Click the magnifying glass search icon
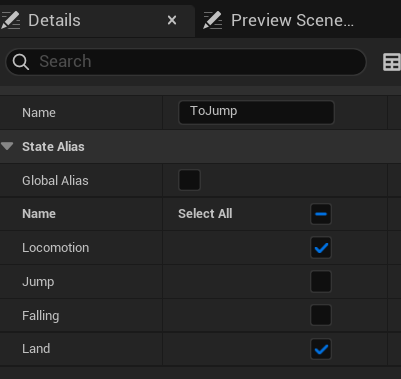Viewport: 401px width, 379px height. pyautogui.click(x=21, y=62)
